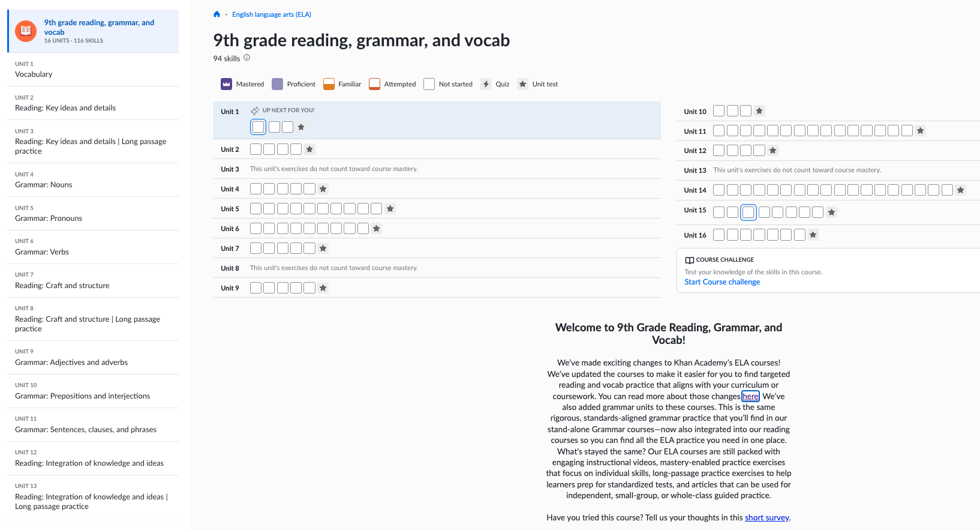Start the Unit 15 unit test star
The height and width of the screenshot is (530, 980).
click(831, 212)
